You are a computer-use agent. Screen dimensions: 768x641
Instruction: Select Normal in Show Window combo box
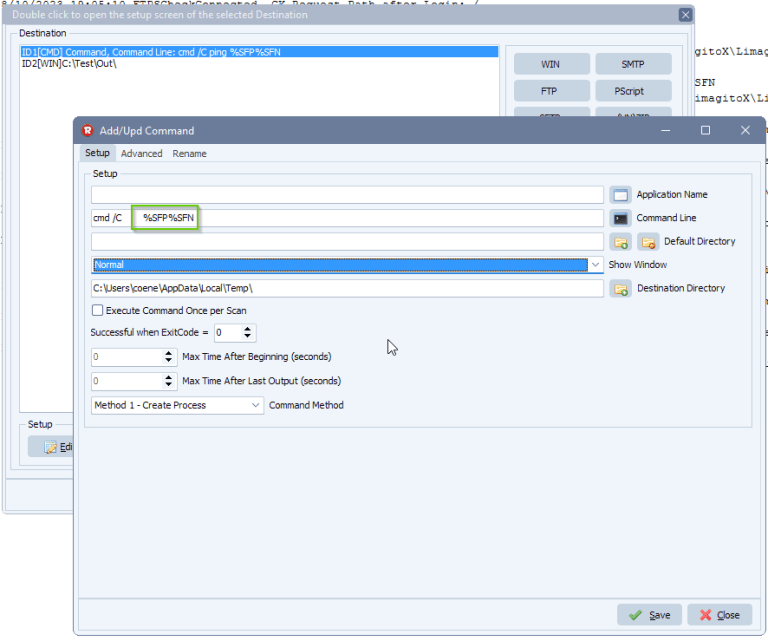pyautogui.click(x=341, y=265)
